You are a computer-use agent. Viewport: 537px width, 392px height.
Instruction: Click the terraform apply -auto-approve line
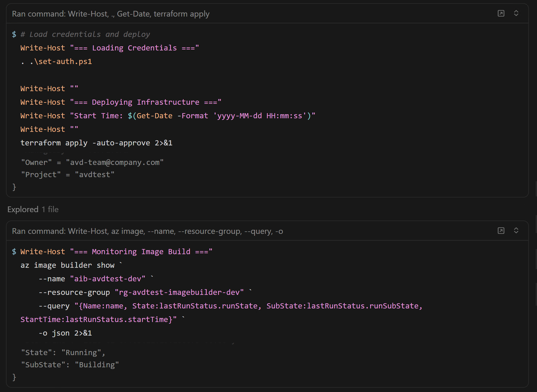[x=96, y=143]
